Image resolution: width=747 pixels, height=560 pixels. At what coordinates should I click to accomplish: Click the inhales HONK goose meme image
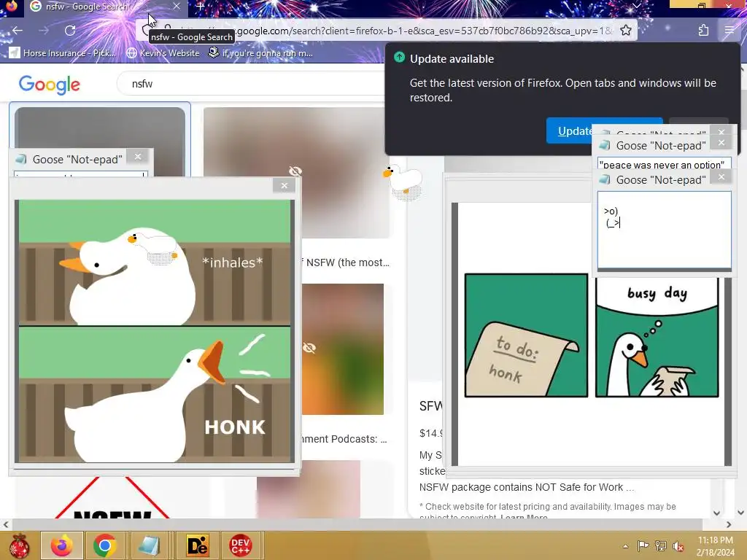click(x=155, y=331)
